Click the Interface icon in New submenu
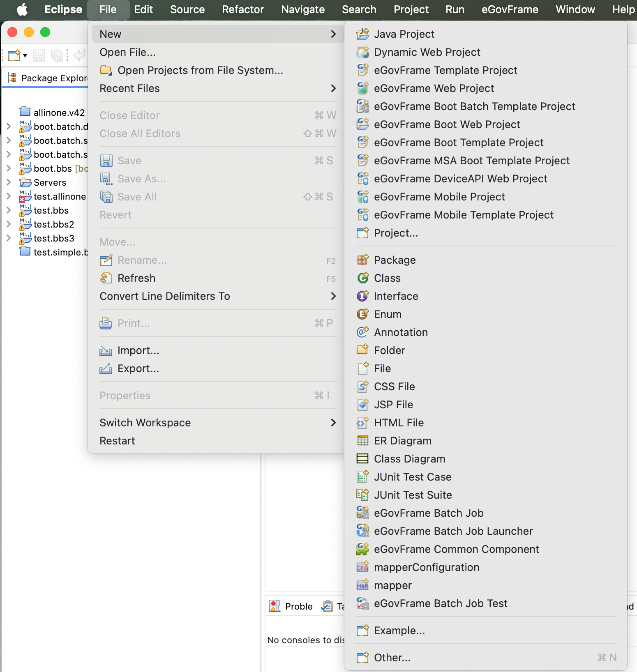The image size is (637, 672). click(x=362, y=296)
